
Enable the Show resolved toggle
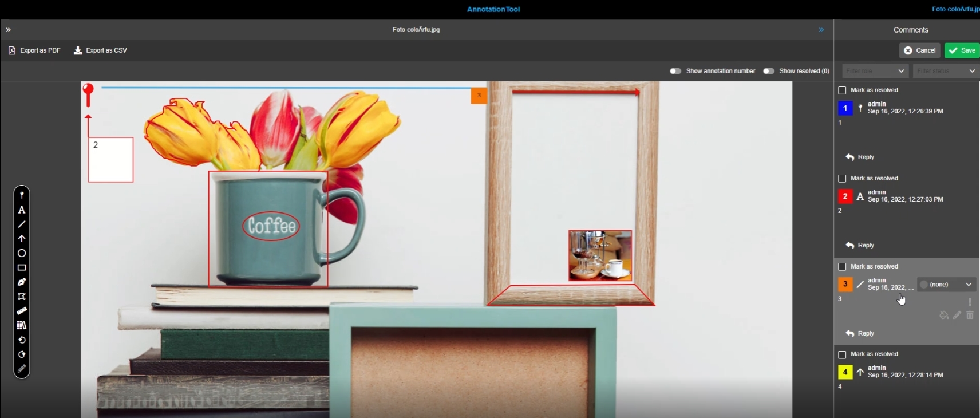pyautogui.click(x=769, y=71)
